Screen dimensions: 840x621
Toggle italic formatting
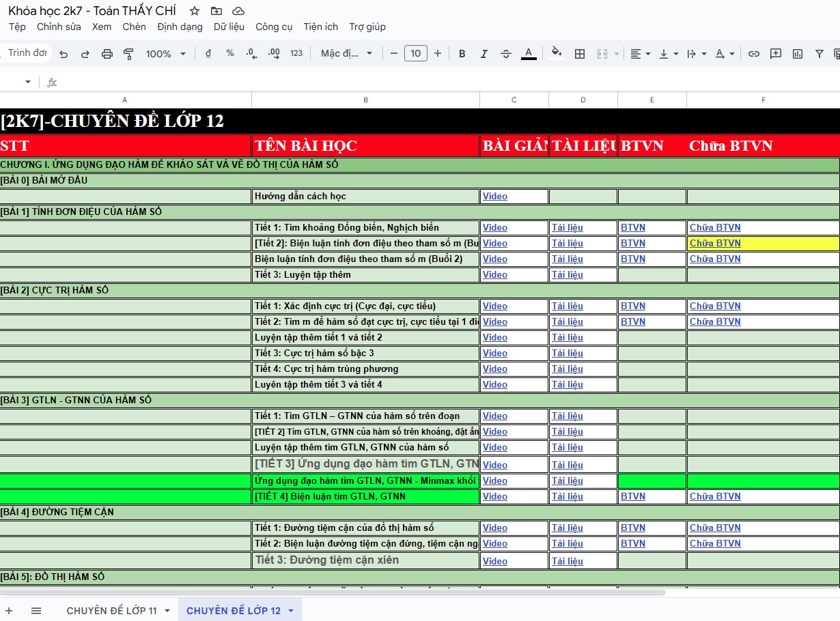pyautogui.click(x=484, y=54)
